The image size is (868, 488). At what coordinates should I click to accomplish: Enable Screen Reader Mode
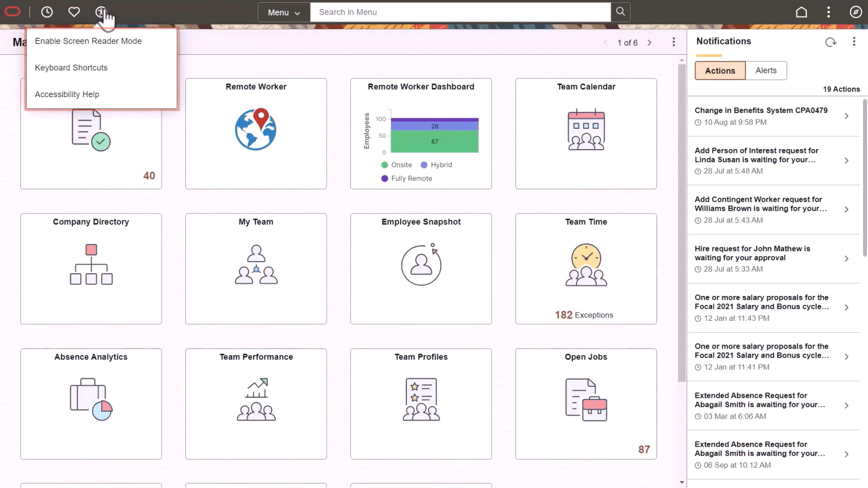pyautogui.click(x=88, y=41)
